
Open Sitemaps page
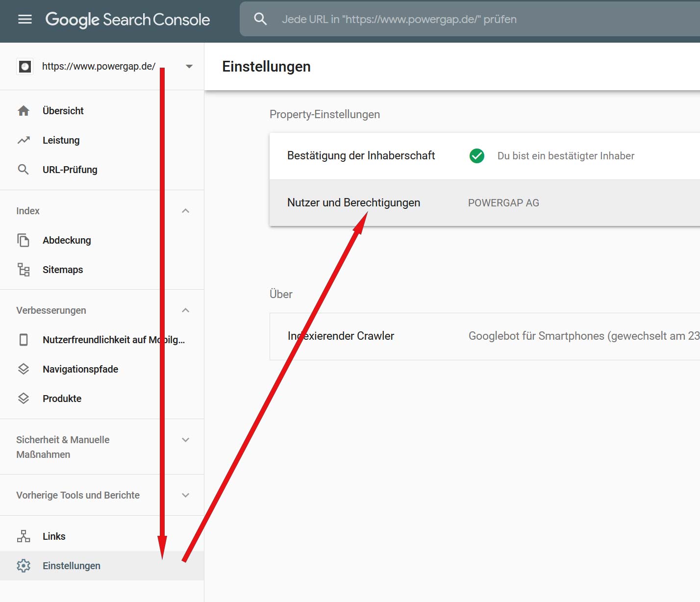[x=102, y=270]
